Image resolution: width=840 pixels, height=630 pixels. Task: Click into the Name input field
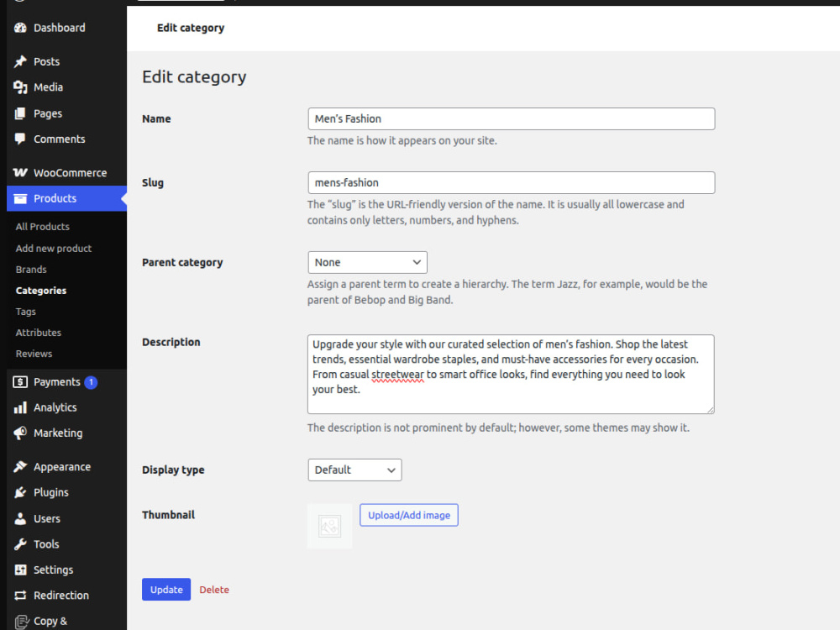pos(511,119)
